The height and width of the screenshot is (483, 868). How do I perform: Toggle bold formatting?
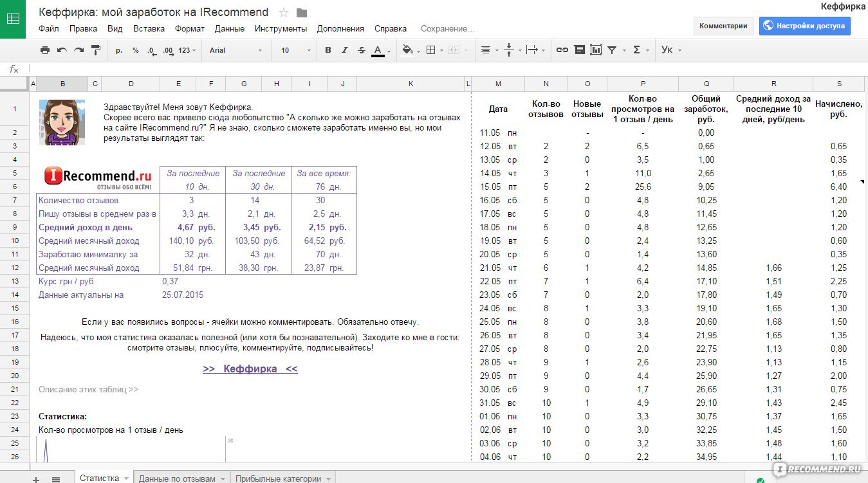click(x=328, y=50)
